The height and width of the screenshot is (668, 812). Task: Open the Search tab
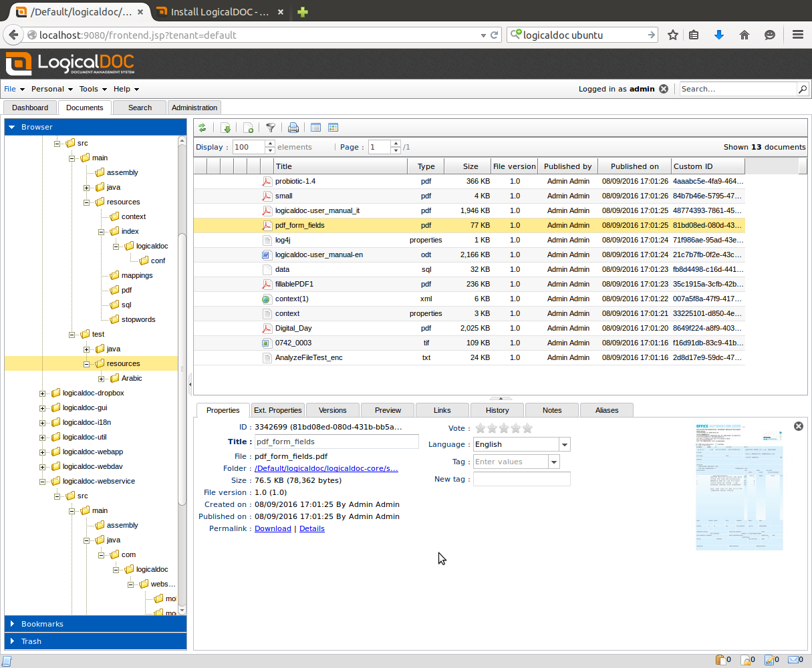point(140,108)
